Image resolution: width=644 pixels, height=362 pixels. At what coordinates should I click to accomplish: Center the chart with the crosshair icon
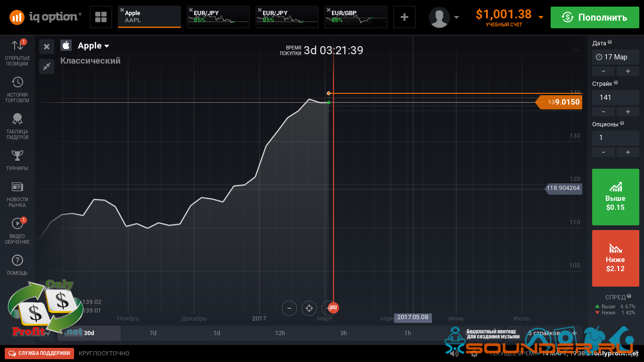point(309,308)
